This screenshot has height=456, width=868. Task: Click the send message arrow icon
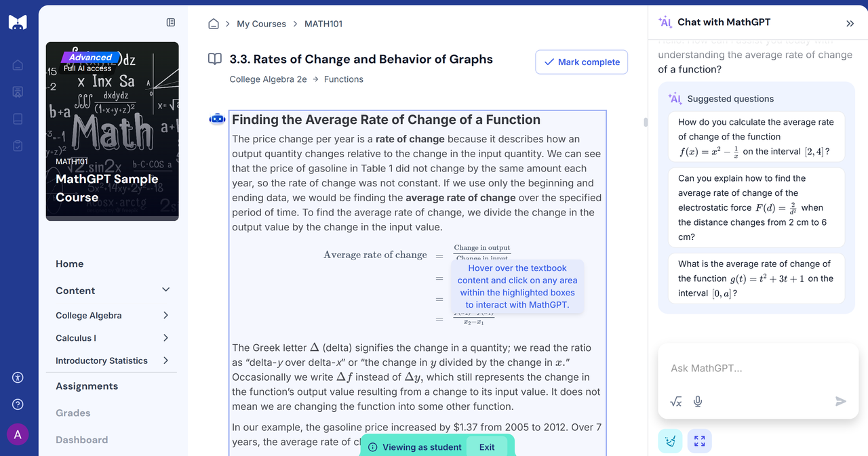point(840,401)
